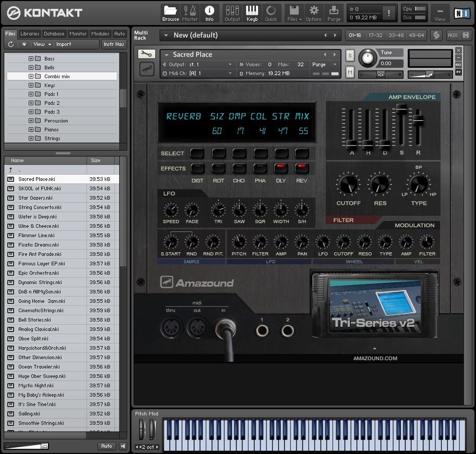Switch to the Database tab

pos(54,34)
